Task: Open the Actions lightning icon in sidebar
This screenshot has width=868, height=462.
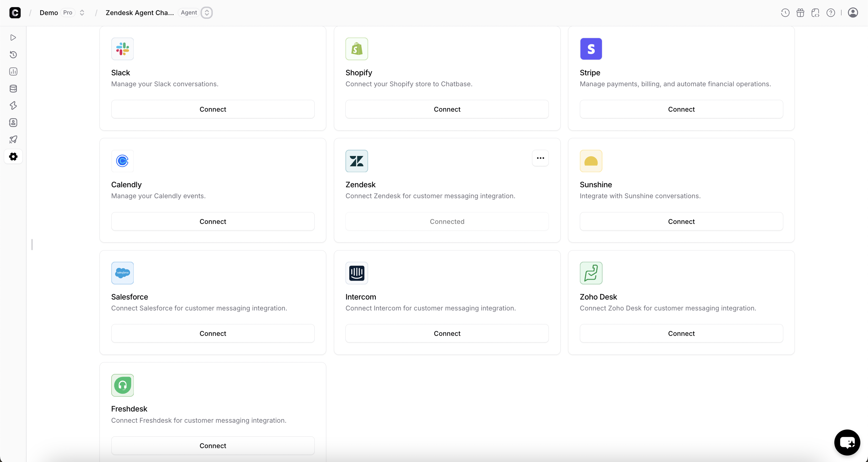Action: click(x=13, y=105)
